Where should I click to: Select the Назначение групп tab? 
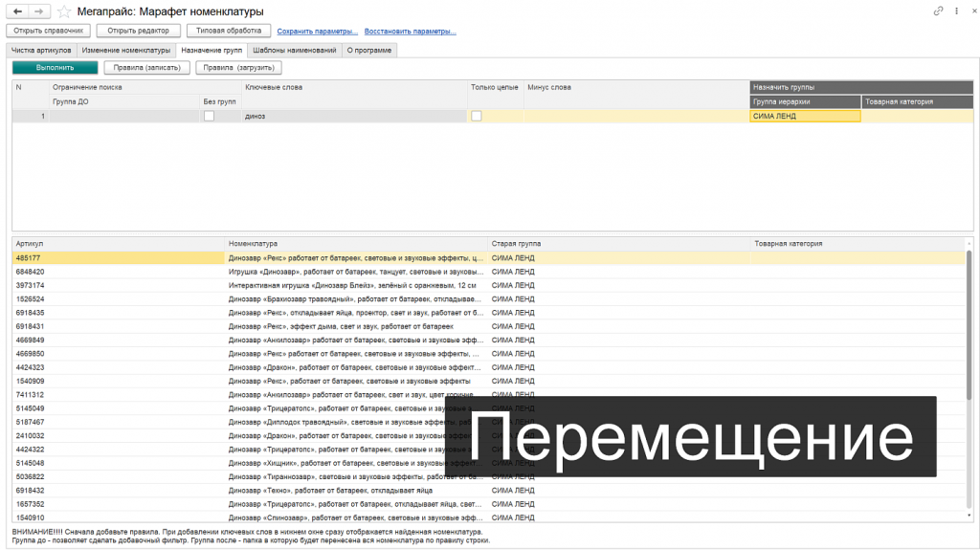click(212, 50)
